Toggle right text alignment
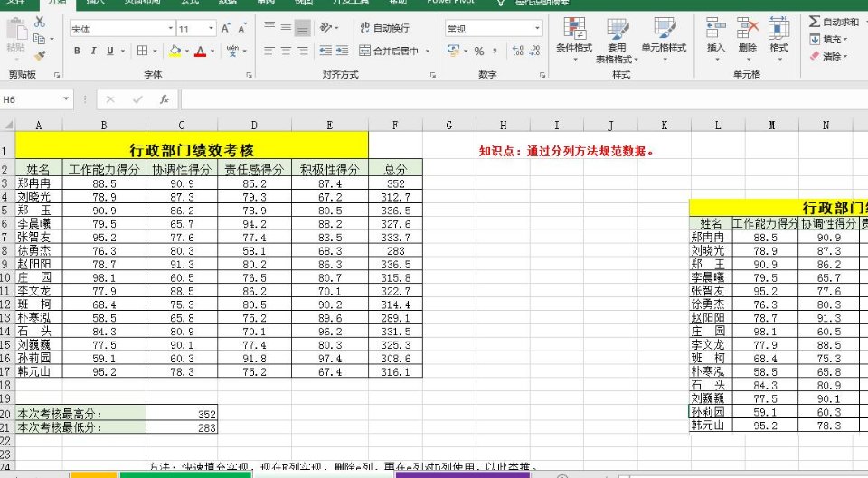 pos(303,51)
